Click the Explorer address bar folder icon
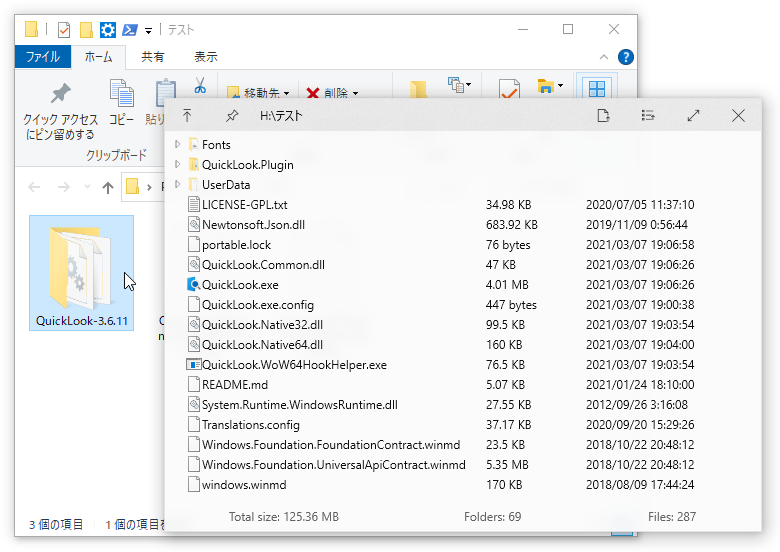Viewport: 780px width, 552px height. [132, 186]
